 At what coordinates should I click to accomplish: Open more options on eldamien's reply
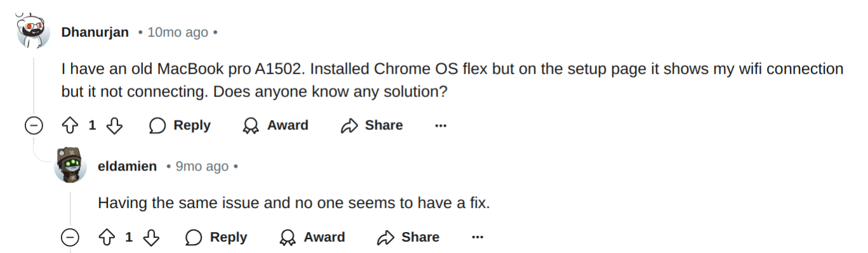coord(477,238)
